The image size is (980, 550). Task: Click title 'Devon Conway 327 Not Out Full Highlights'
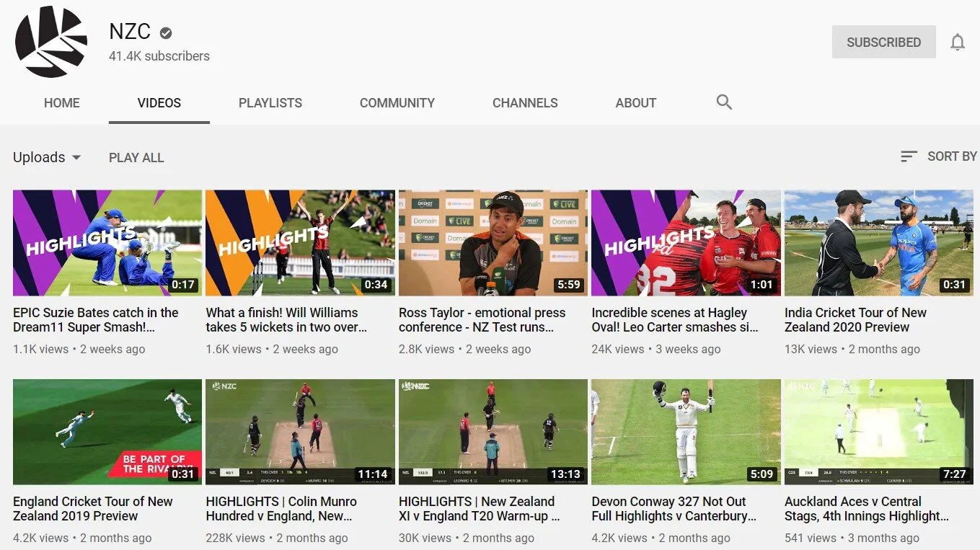coord(674,508)
